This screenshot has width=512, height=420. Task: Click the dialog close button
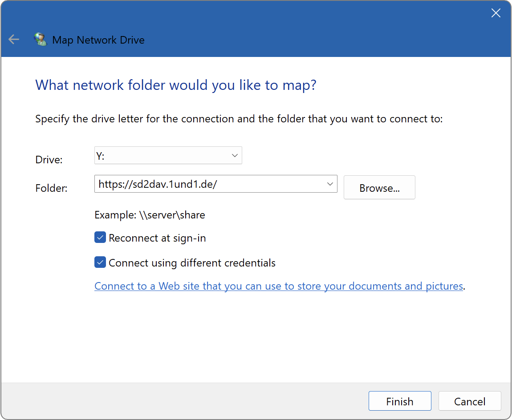(496, 13)
